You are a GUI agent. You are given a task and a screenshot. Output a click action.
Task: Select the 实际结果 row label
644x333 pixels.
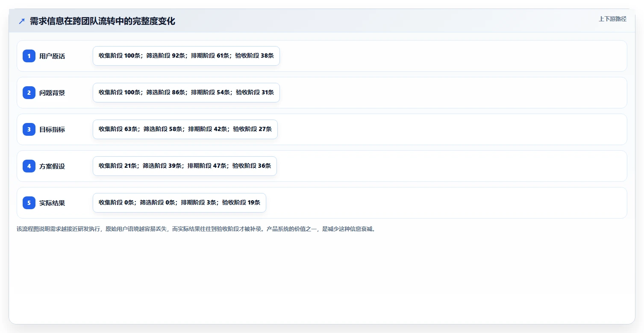[52, 203]
